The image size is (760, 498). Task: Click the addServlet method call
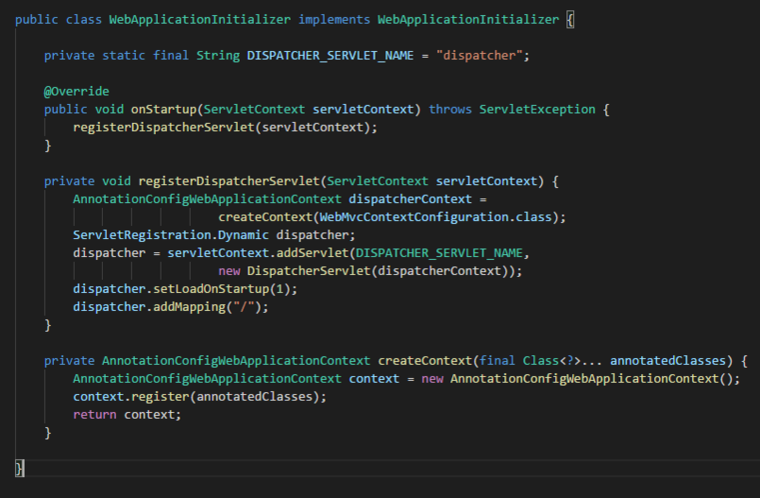(312, 253)
